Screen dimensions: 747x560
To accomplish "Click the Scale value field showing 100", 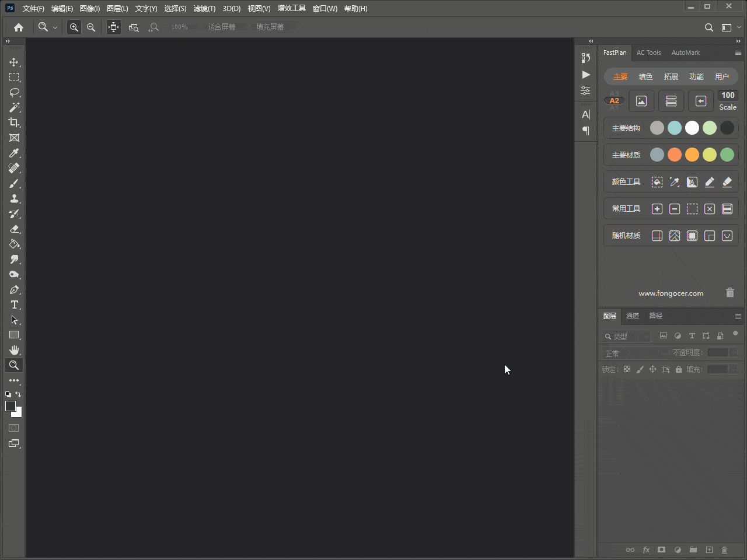I will pos(728,96).
